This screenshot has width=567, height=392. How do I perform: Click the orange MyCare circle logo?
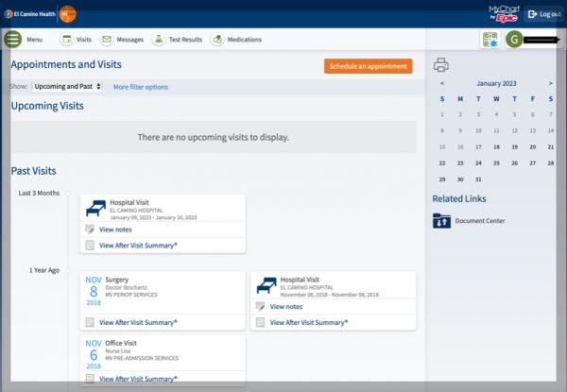click(68, 14)
